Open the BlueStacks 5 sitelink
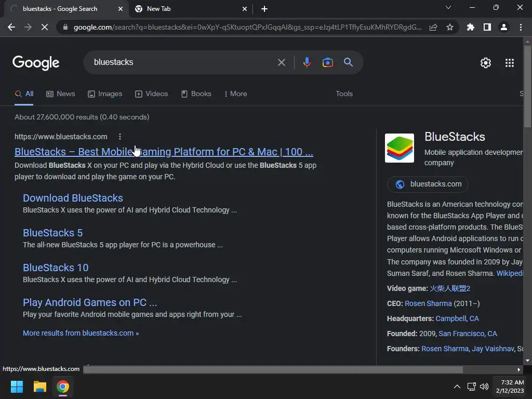The width and height of the screenshot is (532, 399). (52, 233)
